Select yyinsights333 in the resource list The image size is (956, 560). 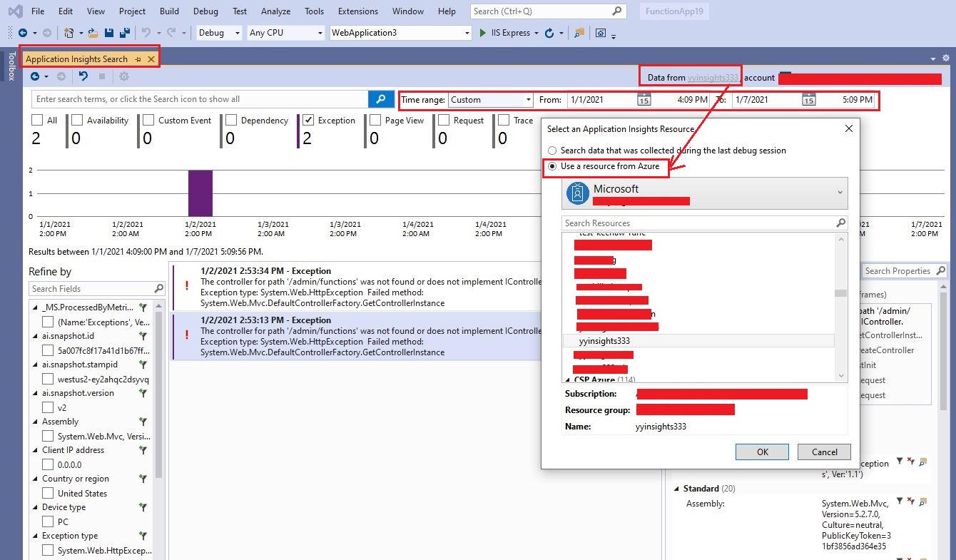click(x=698, y=341)
